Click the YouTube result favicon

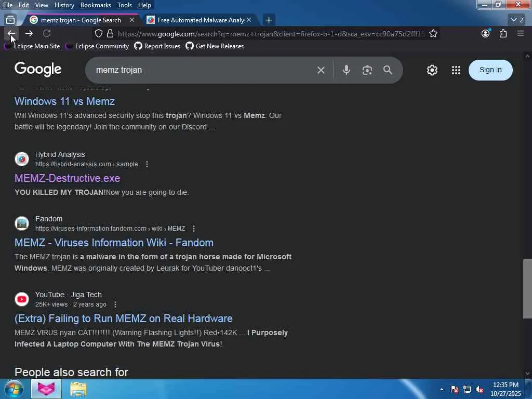[22, 299]
